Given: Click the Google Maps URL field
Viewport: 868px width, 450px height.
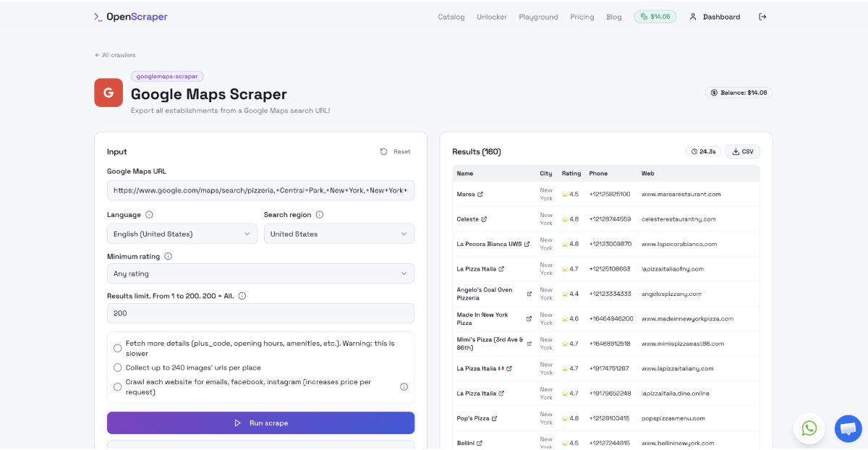Looking at the screenshot, I should point(260,190).
